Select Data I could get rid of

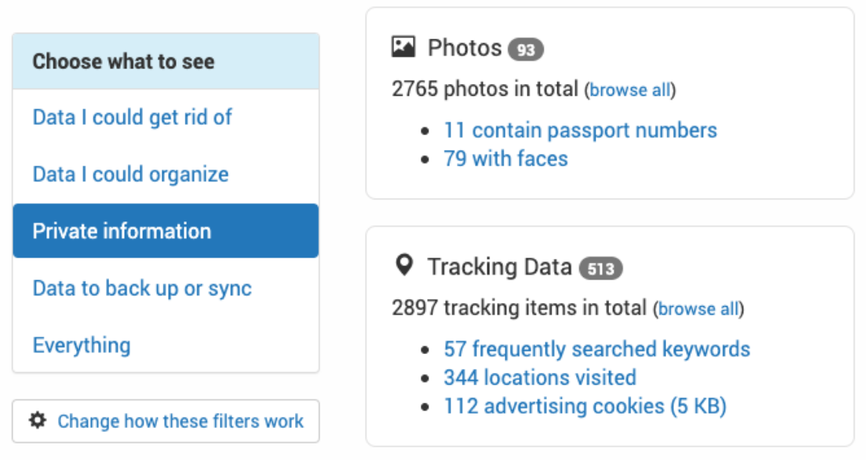tap(166, 117)
